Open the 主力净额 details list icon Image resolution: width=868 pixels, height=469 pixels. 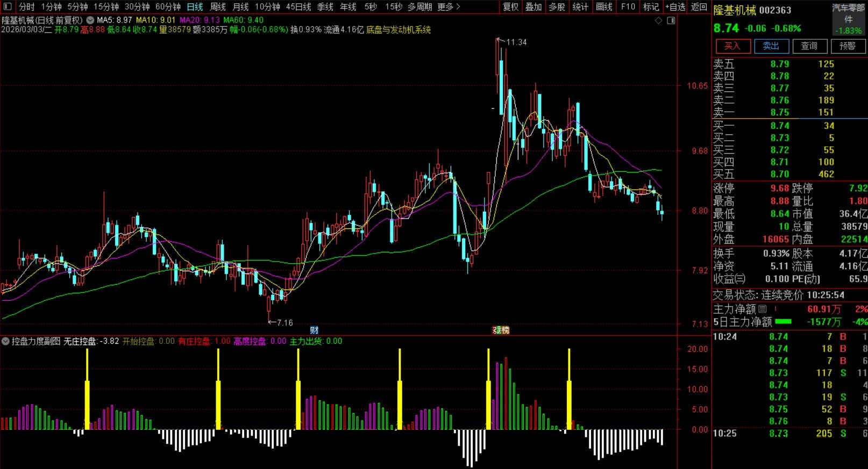coord(763,309)
